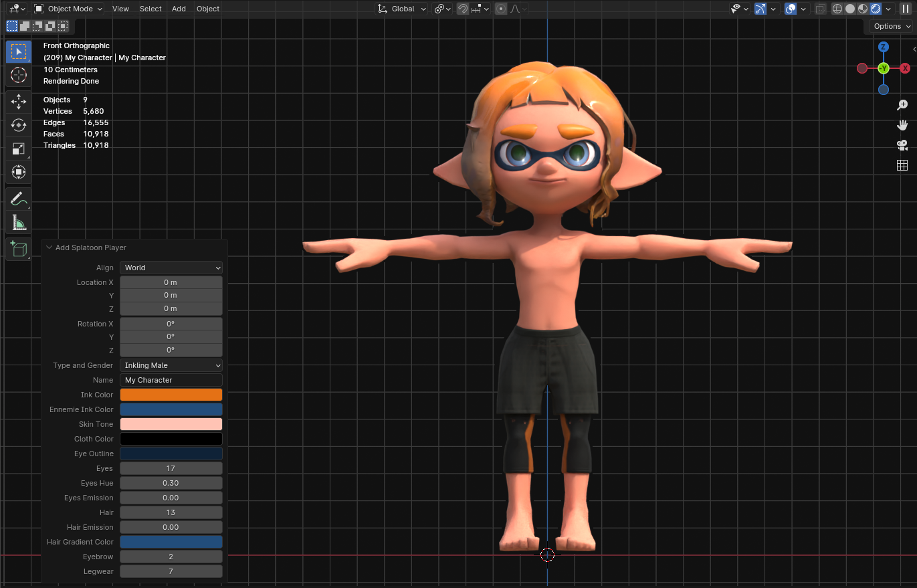Toggle snapping with the magnet icon

462,9
